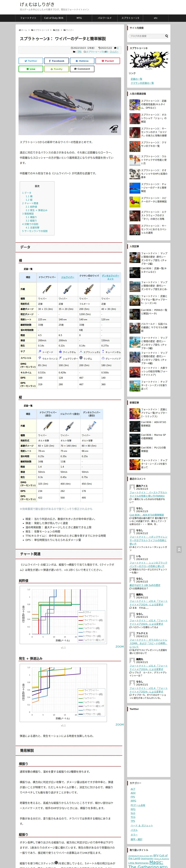Jump to contents item 4 対戦での役割
Image resolution: width=186 pixels, height=868 pixels.
(30, 224)
